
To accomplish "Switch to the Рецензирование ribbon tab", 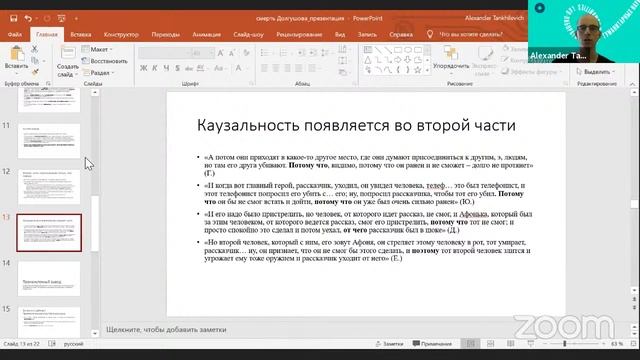I will click(x=299, y=34).
